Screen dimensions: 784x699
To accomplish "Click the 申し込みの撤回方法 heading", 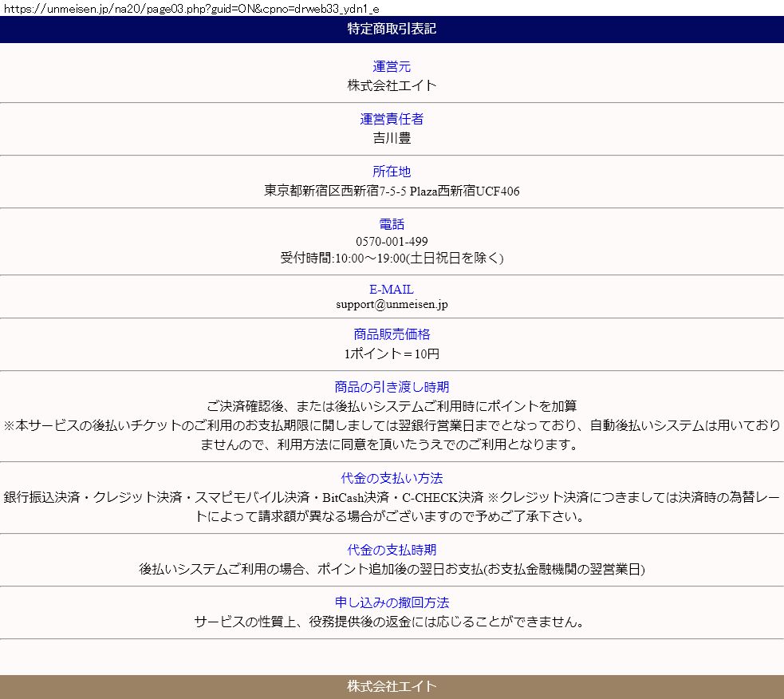I will [x=392, y=602].
